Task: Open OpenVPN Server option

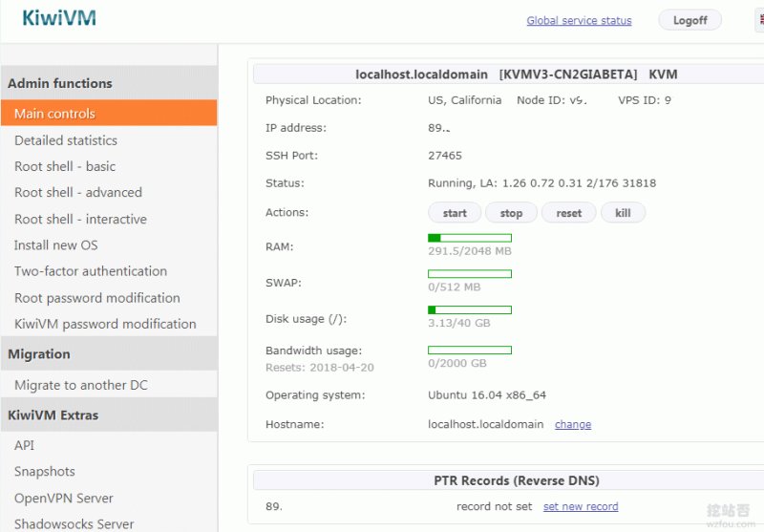Action: [63, 499]
